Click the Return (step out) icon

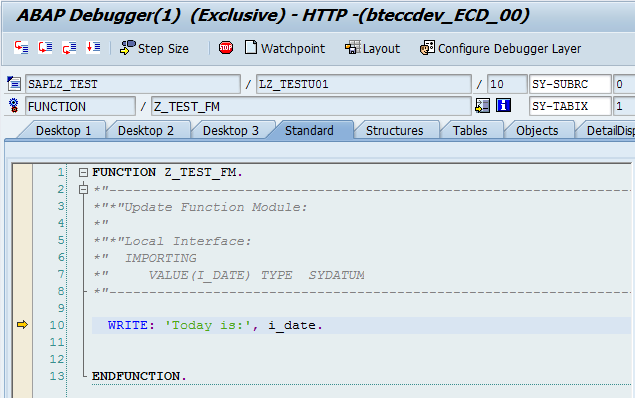coord(69,48)
